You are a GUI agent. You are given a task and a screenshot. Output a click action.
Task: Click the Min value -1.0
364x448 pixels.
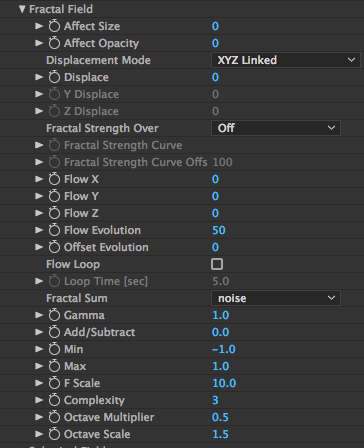tap(224, 349)
